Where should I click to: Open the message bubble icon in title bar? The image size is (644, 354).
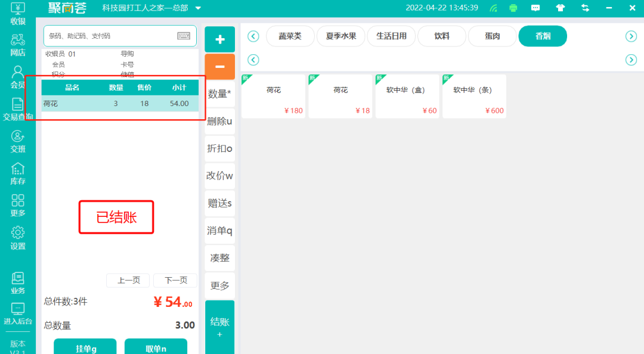click(x=535, y=8)
